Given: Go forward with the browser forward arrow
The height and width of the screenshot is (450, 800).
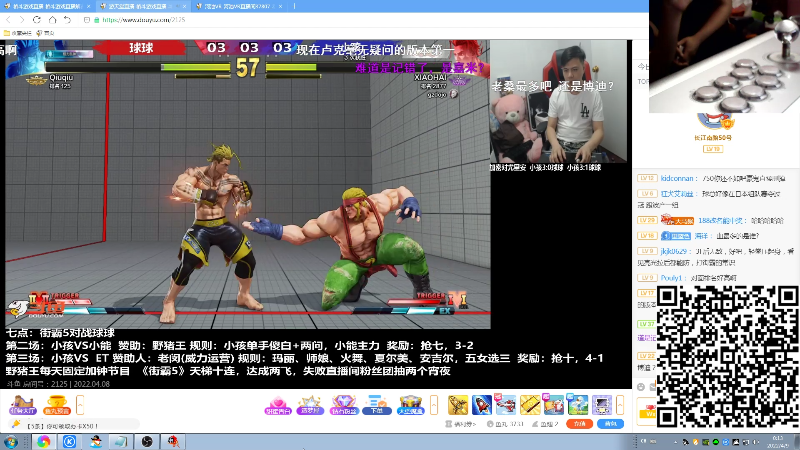Looking at the screenshot, I should click(x=22, y=19).
